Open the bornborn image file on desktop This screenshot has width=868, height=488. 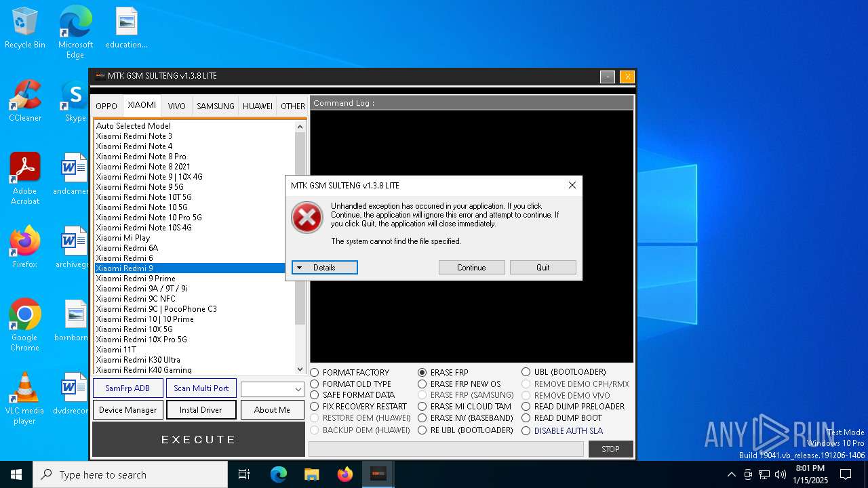(x=73, y=320)
